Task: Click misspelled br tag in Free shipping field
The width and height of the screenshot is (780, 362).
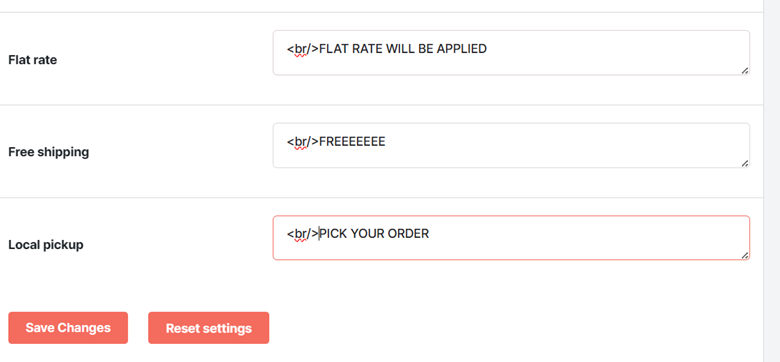Action: point(300,142)
